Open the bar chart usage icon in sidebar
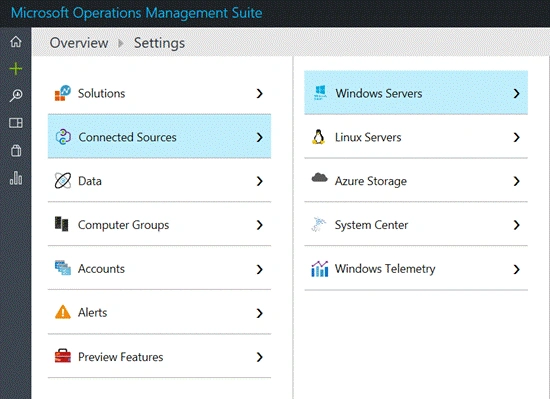550x399 pixels. (16, 178)
